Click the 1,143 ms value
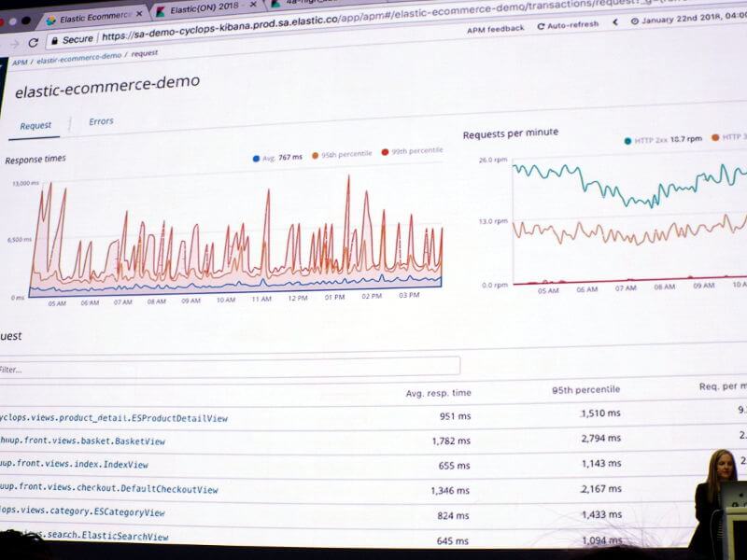The height and width of the screenshot is (560, 747). pyautogui.click(x=601, y=463)
